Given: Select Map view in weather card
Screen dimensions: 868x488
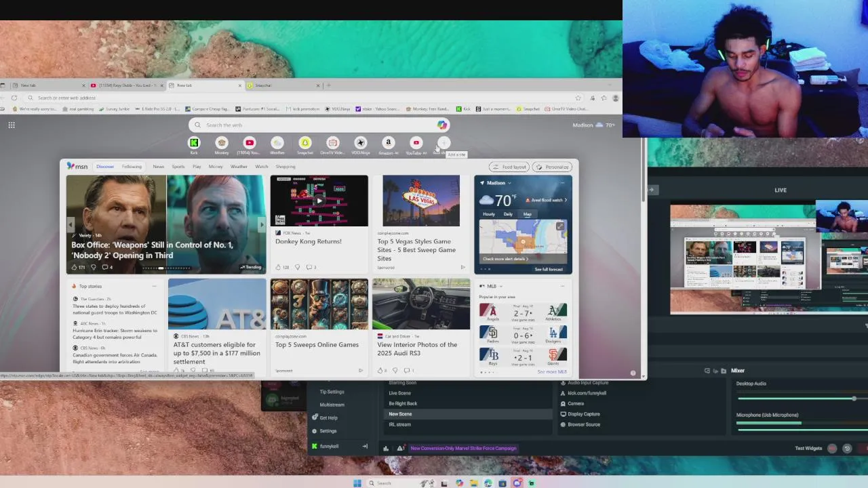Looking at the screenshot, I should pos(527,214).
